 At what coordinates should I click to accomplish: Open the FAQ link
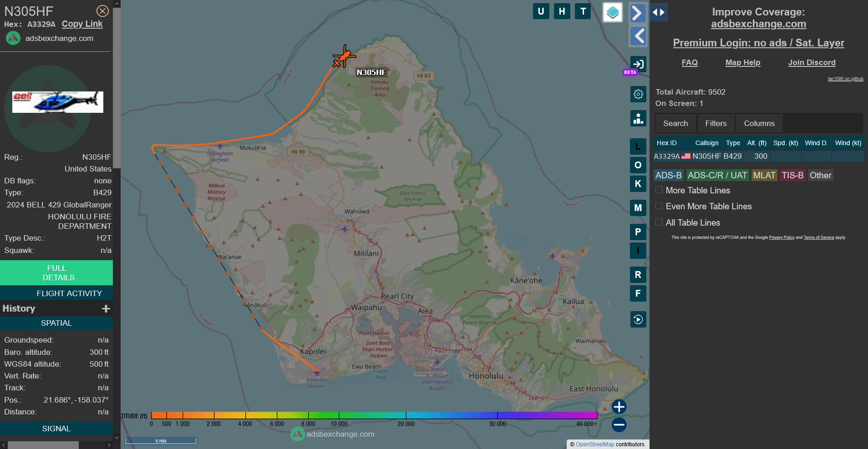690,62
